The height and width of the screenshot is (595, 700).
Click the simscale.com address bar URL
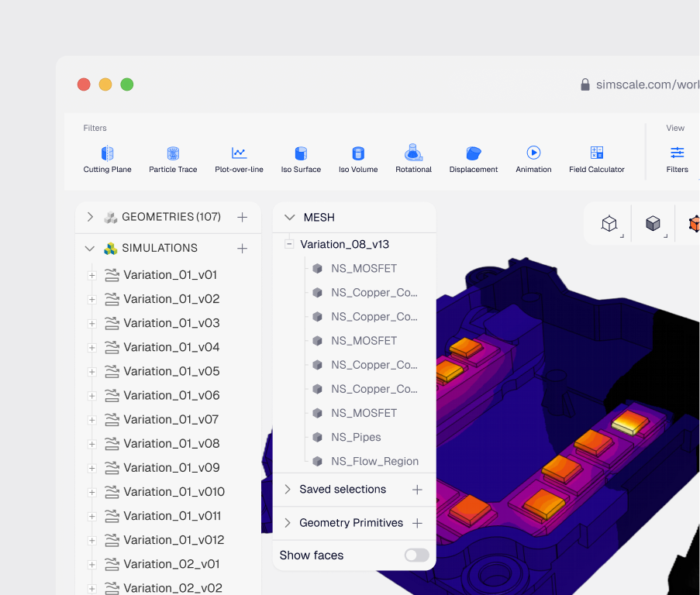(x=647, y=84)
